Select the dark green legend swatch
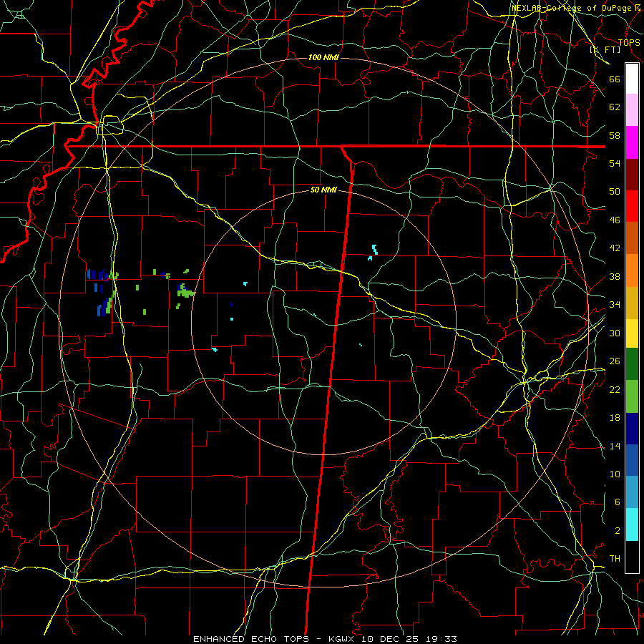The height and width of the screenshot is (644, 644). 632,364
